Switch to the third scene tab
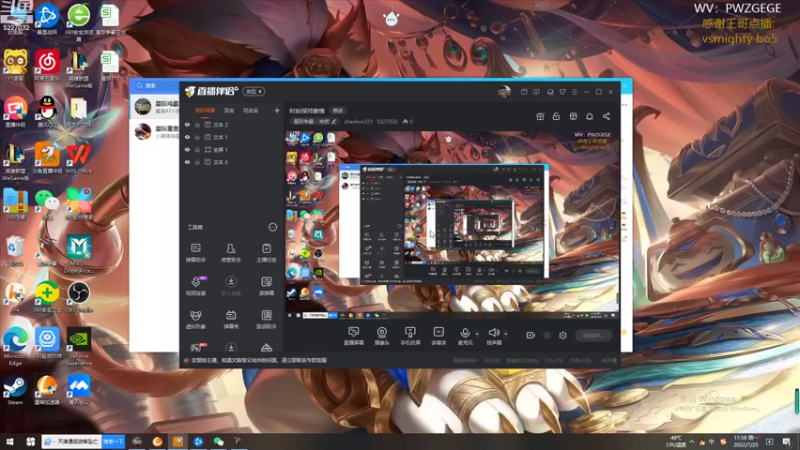Viewport: 800px width, 450px height. tap(251, 111)
